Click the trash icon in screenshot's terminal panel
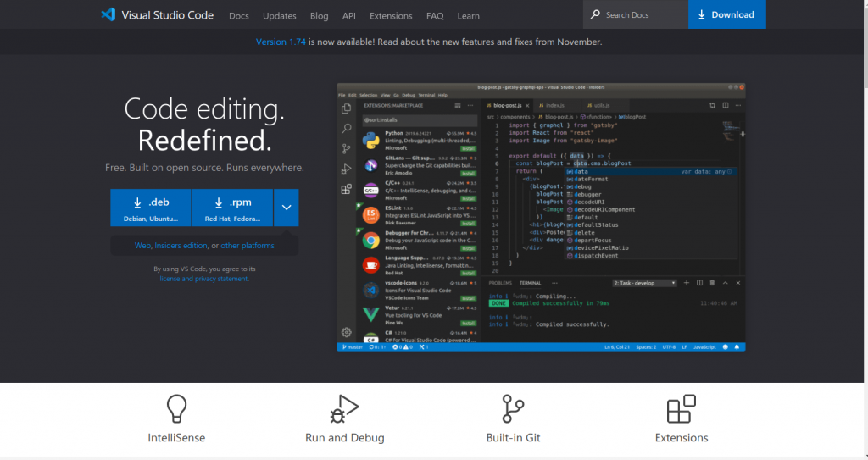 [712, 283]
